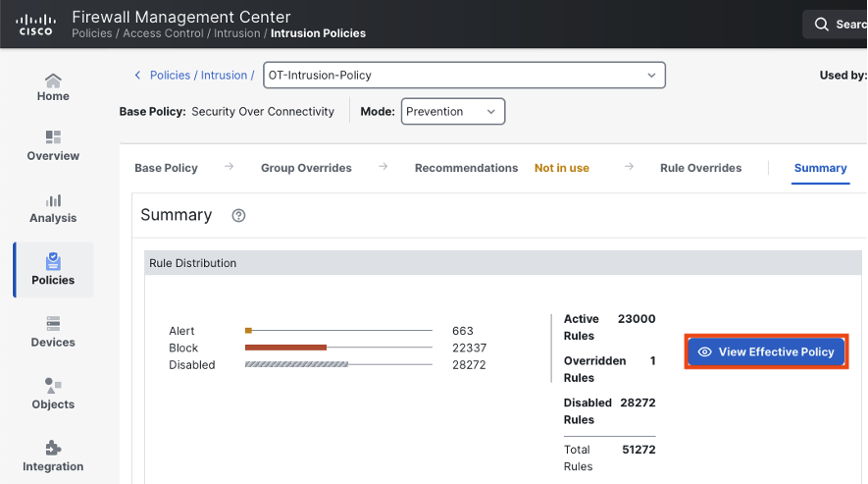
Task: Click the Not in use status label
Action: [561, 168]
